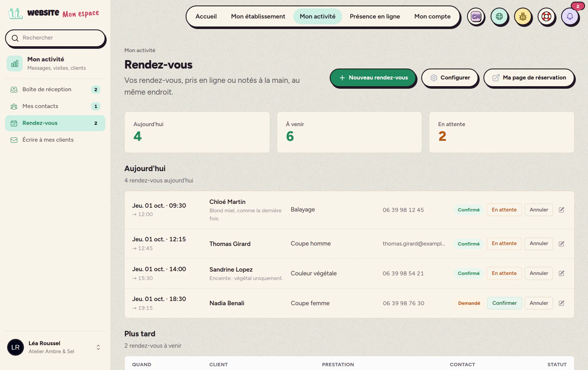The height and width of the screenshot is (370, 588).
Task: Cancel Sandrine Lopez's appointment with Annuler
Action: [x=539, y=273]
